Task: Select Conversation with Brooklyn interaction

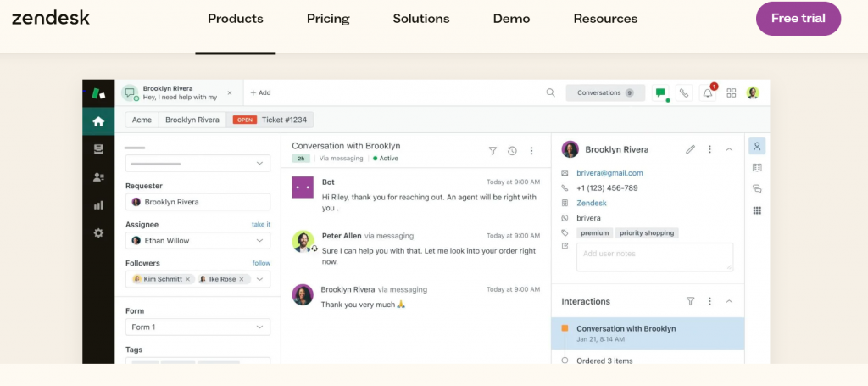Action: pos(648,333)
